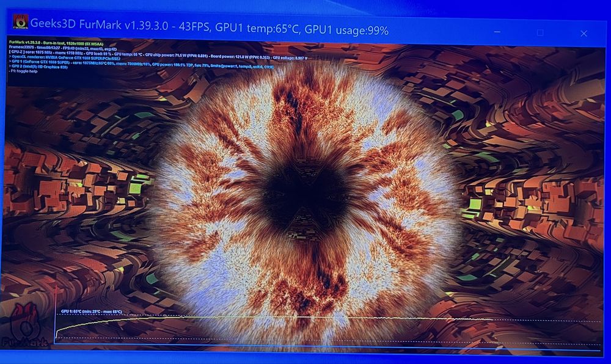
Task: Click the "F1: toggle help" overlay line
Action: 23,71
